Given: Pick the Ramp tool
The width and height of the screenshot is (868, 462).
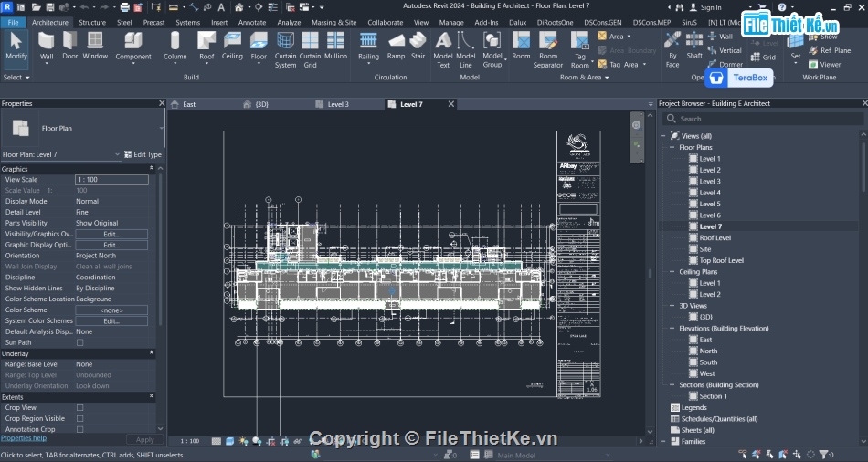Looking at the screenshot, I should click(396, 47).
